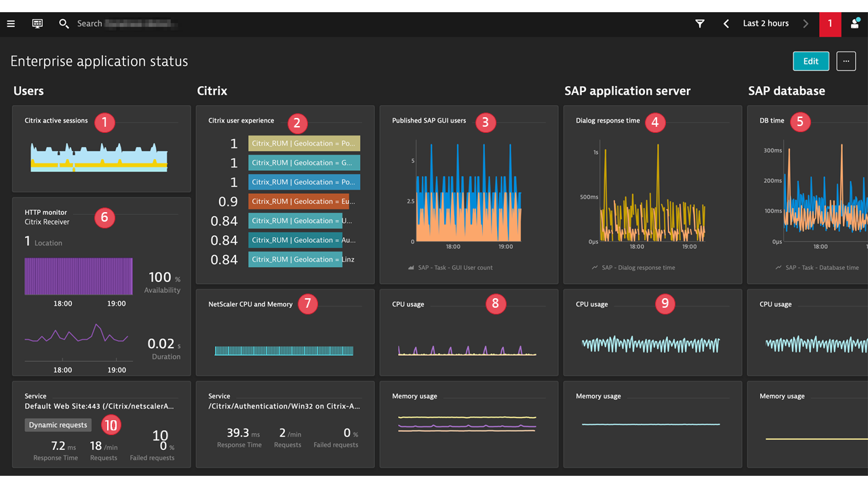Click the Published SAP GUI users title
868x488 pixels.
coord(429,121)
